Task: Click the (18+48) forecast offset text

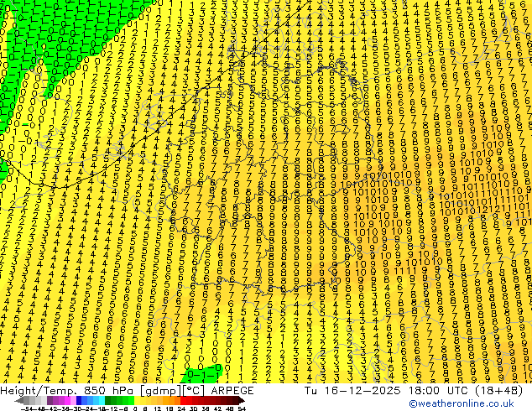Action: tap(497, 391)
